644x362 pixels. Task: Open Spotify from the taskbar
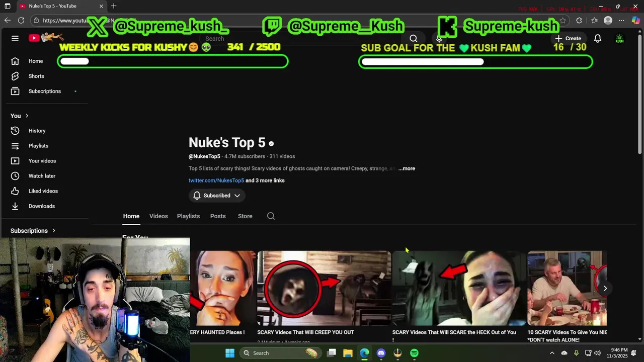click(414, 353)
